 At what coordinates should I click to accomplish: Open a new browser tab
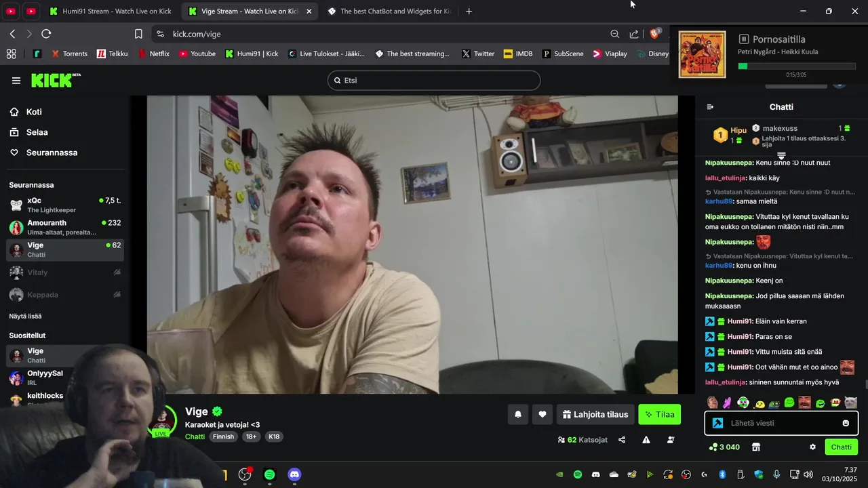(x=469, y=11)
